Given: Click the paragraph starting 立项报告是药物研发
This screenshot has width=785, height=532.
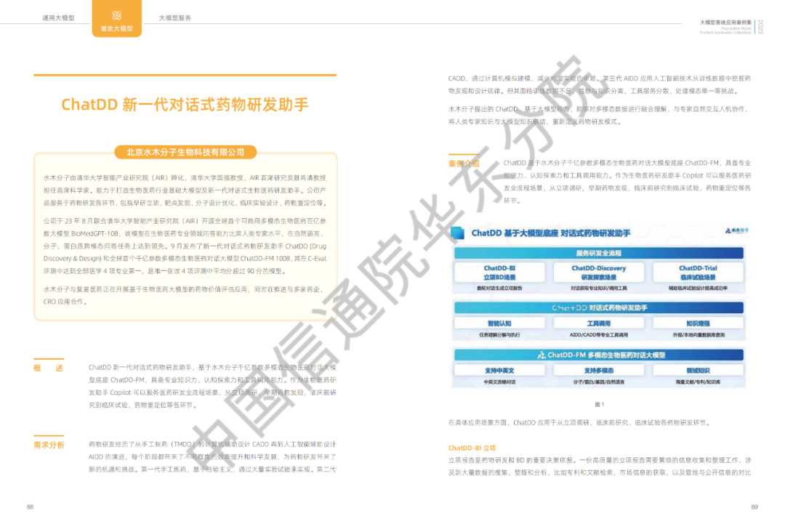Looking at the screenshot, I should pyautogui.click(x=600, y=466).
